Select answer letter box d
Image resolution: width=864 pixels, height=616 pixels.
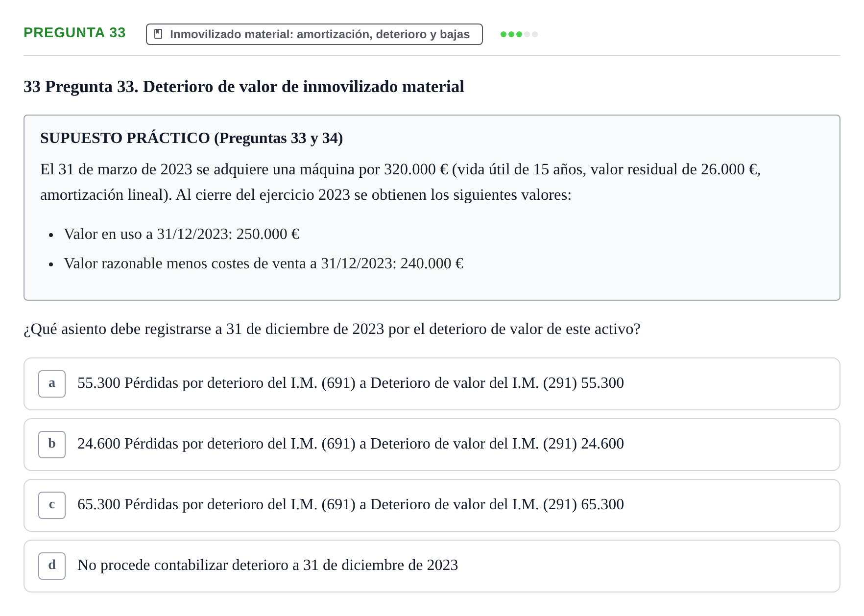(52, 566)
